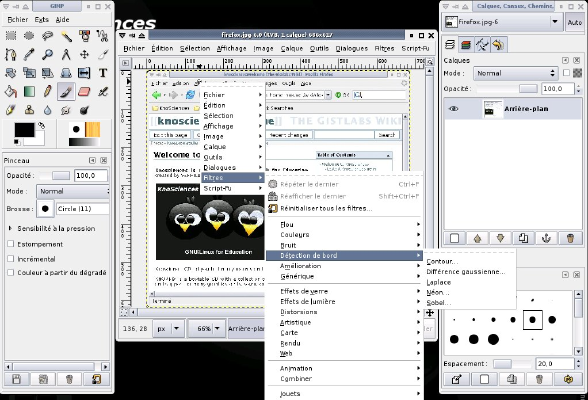Select the Zoom magnifier tool
Screen dimensions: 588x400
coord(47,54)
